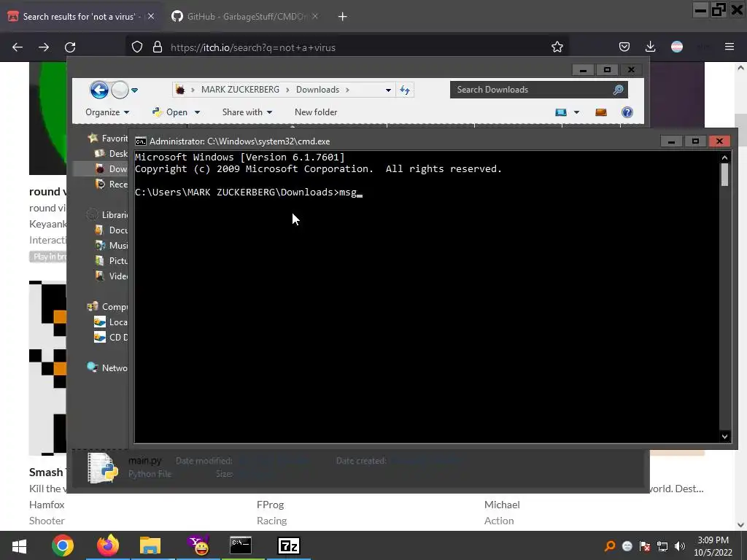Bookmark this page with the star

tap(557, 47)
